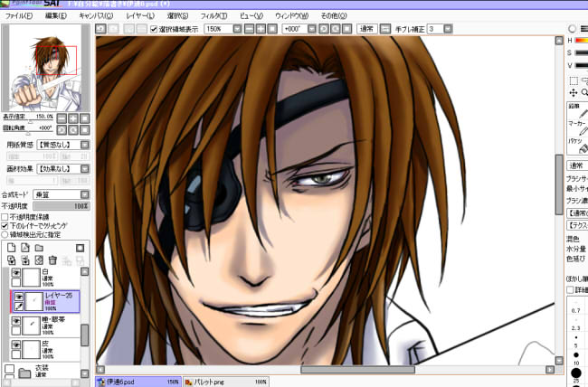Select 領域検出元に指定 radio option

pyautogui.click(x=5, y=235)
